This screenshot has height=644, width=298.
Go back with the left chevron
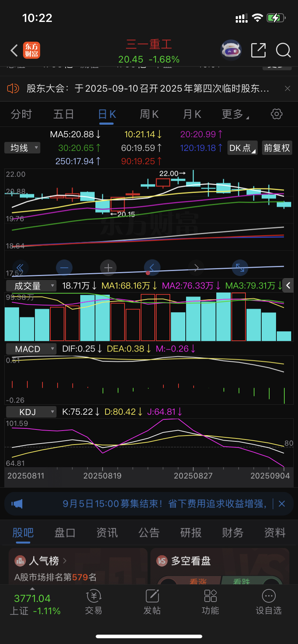(14, 51)
